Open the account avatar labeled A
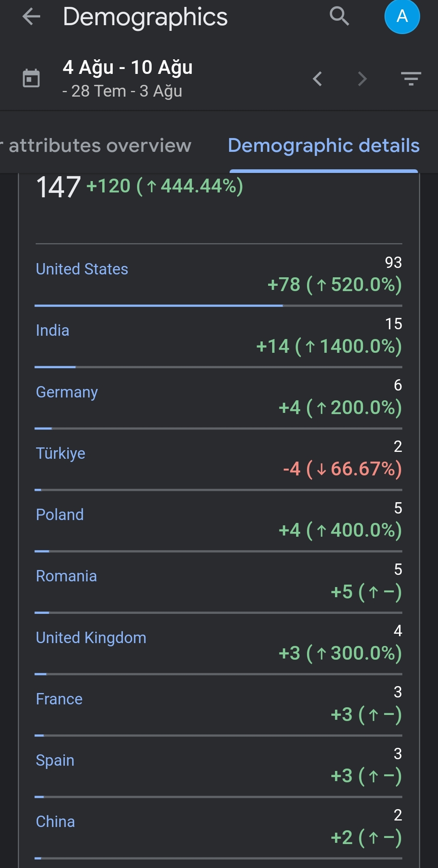 click(402, 17)
